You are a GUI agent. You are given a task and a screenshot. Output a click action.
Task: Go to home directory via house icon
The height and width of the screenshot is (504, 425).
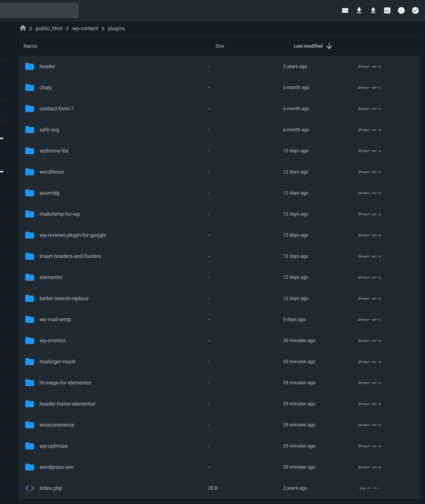(23, 28)
